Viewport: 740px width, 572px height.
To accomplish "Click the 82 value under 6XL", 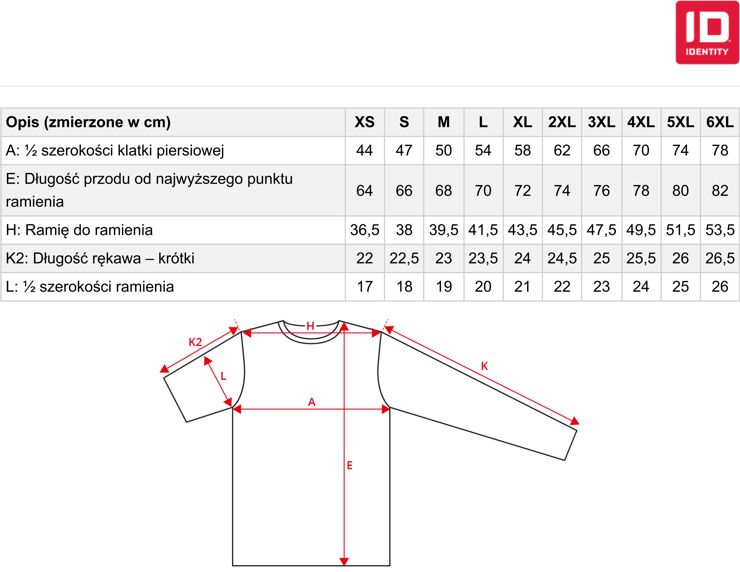I will (720, 191).
